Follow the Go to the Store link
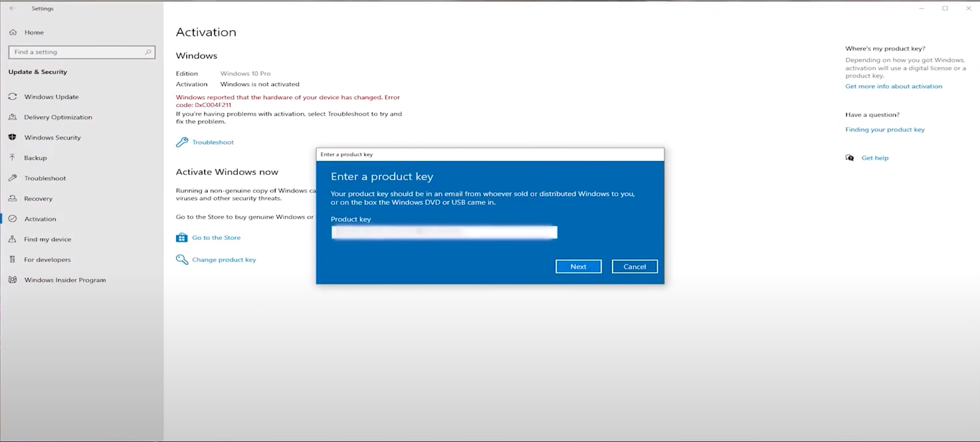 (x=217, y=237)
